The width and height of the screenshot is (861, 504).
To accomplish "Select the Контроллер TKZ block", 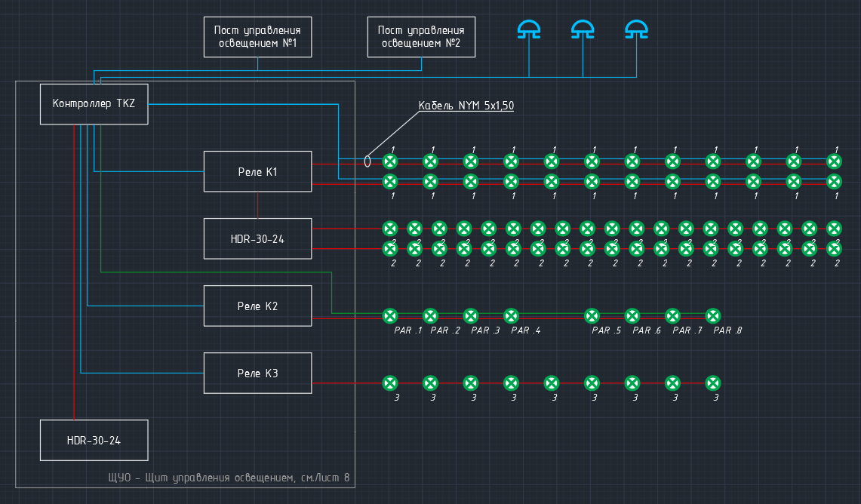I will click(94, 104).
